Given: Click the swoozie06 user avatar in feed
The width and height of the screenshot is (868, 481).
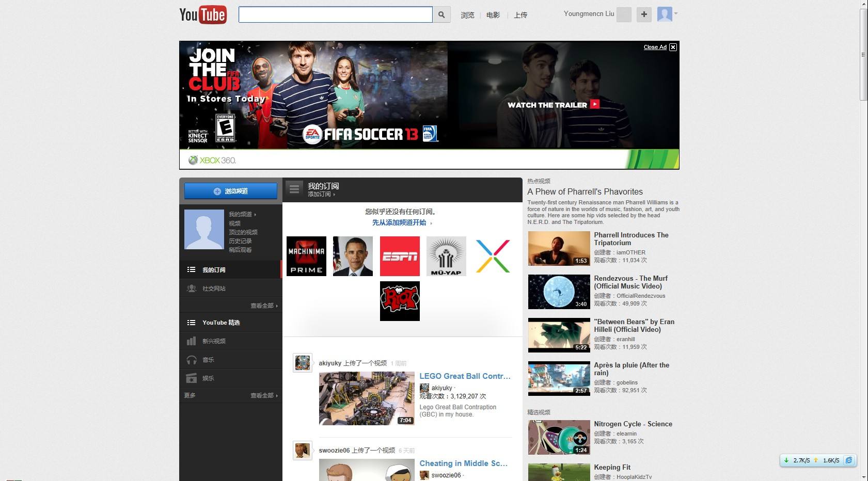Looking at the screenshot, I should tap(302, 450).
